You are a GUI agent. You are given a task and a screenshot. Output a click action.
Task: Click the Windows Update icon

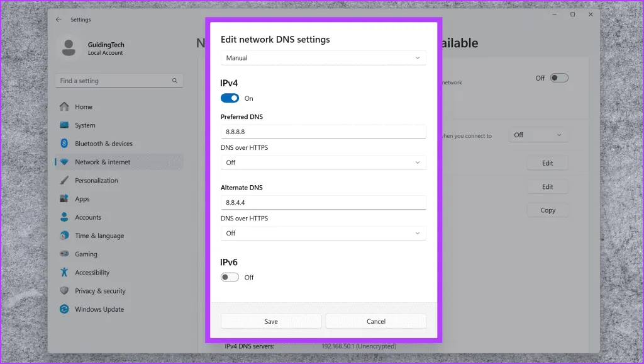64,309
